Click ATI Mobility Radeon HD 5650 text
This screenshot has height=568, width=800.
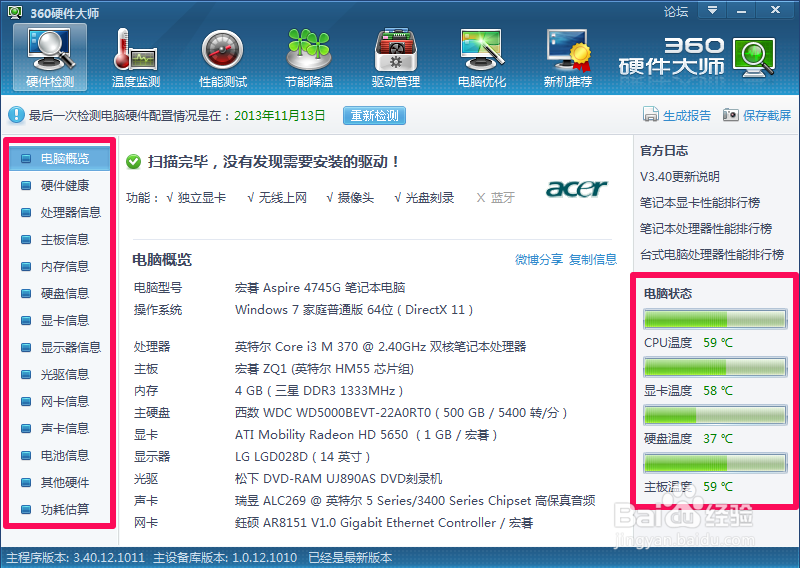coord(366,435)
